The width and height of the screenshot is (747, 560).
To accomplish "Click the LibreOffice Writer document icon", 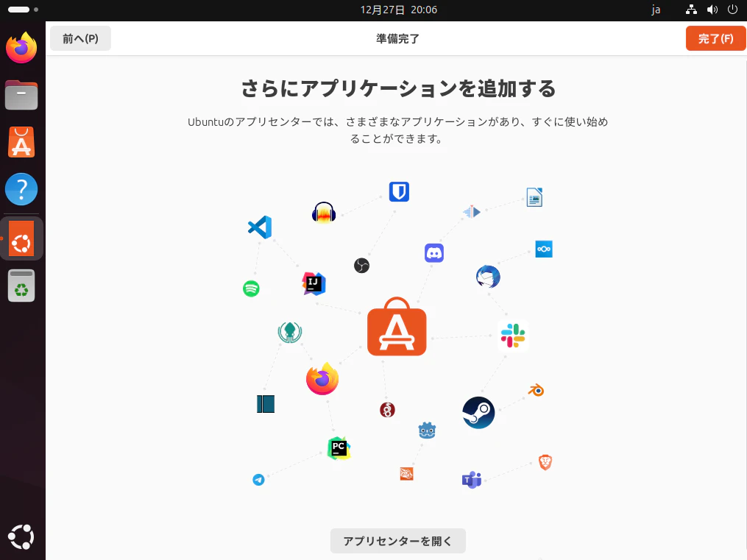I will click(534, 197).
